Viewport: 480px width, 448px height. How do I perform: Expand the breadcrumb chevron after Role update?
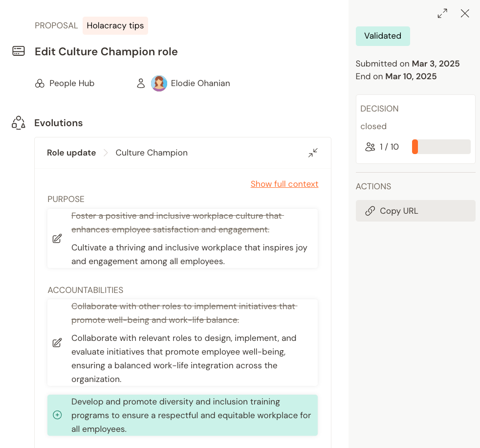coord(105,153)
